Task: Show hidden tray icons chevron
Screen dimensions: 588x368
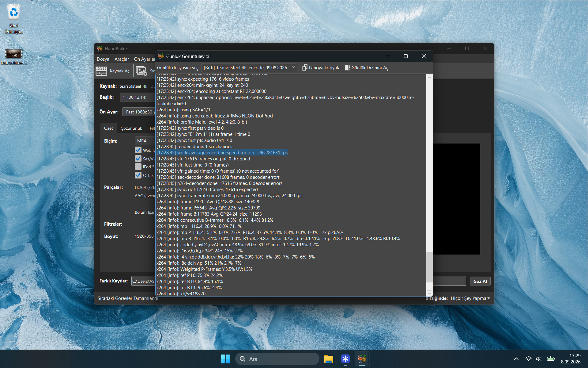Action: click(516, 359)
